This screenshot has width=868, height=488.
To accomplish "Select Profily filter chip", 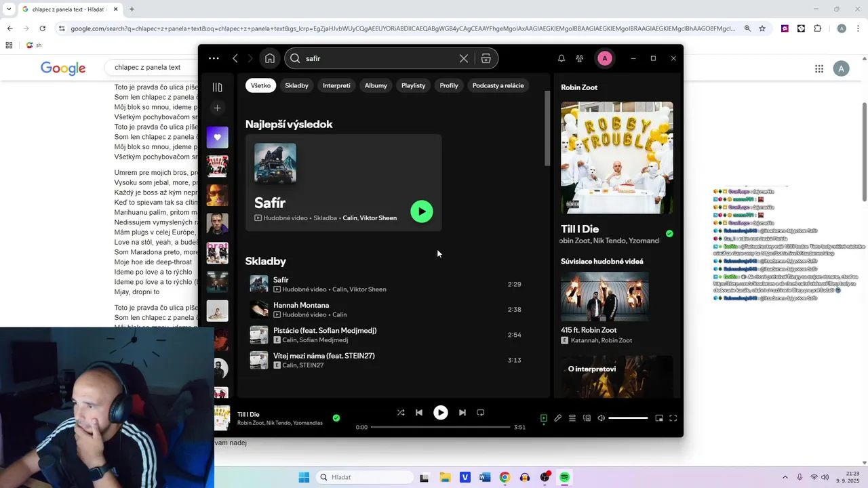I will click(449, 85).
